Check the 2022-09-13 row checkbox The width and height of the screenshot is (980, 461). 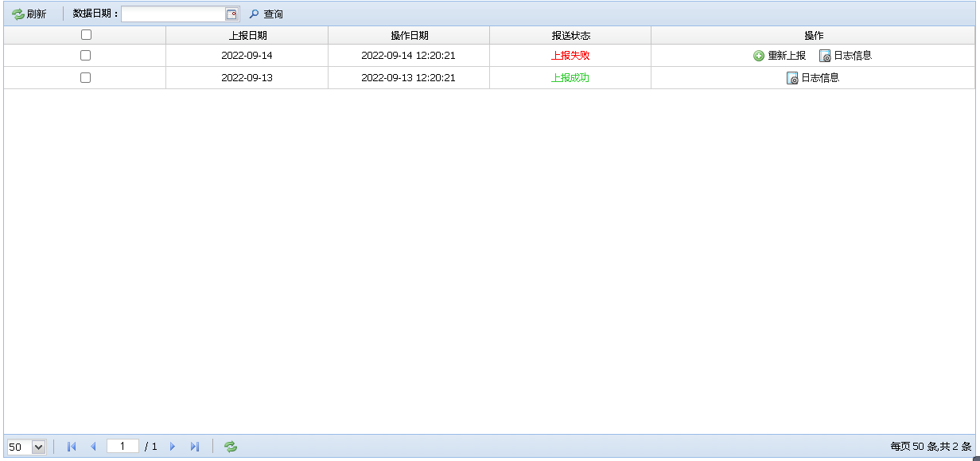tap(86, 78)
